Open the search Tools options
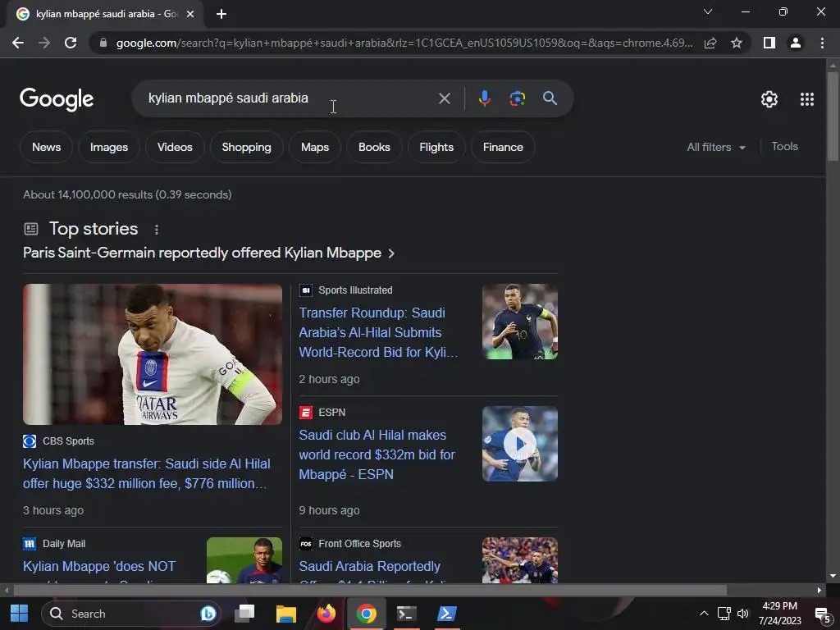This screenshot has width=840, height=630. (x=784, y=147)
